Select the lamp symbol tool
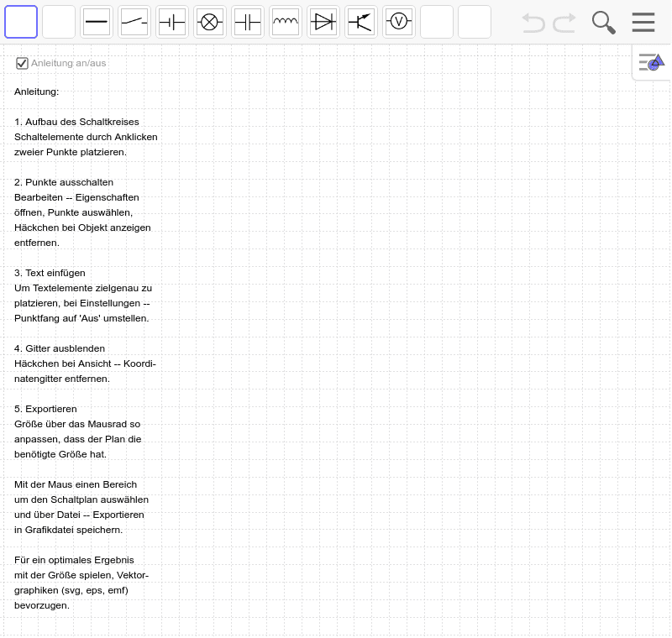The height and width of the screenshot is (638, 672). click(209, 22)
